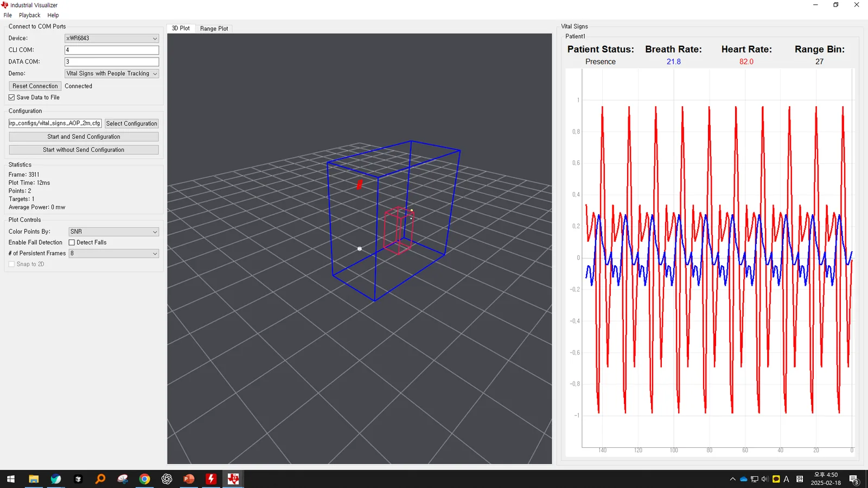Click the DATA COM input field
Viewport: 868px width, 488px height.
112,62
